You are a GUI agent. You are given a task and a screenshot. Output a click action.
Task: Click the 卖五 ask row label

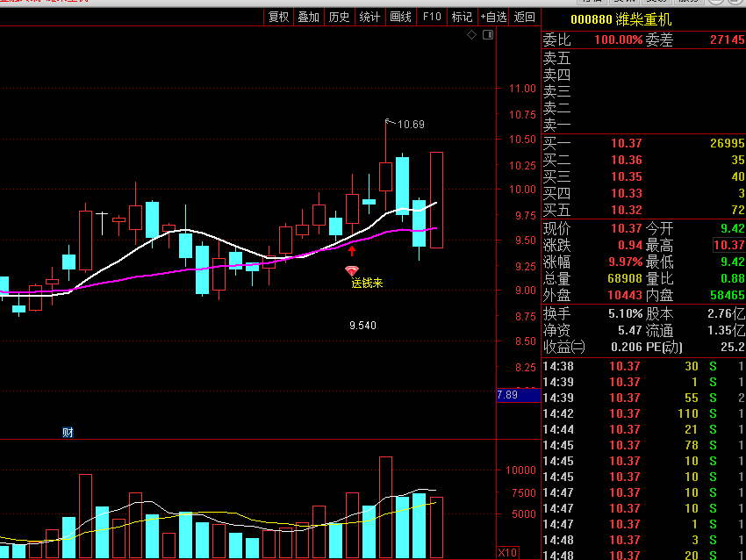point(556,59)
